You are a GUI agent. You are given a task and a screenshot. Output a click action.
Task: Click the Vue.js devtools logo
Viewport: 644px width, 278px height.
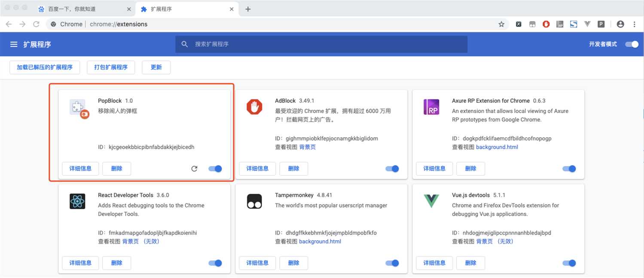[431, 201]
